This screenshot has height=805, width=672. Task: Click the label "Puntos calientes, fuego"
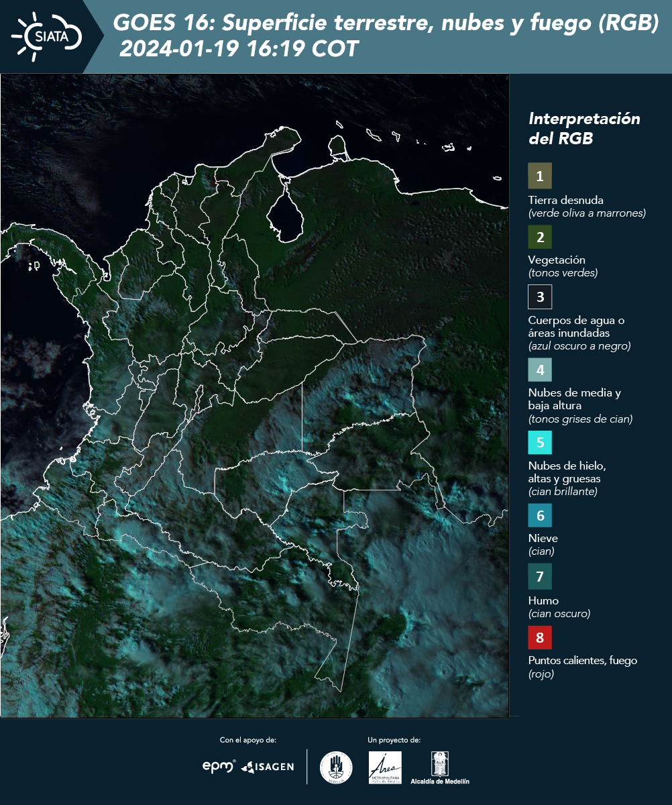tap(583, 661)
